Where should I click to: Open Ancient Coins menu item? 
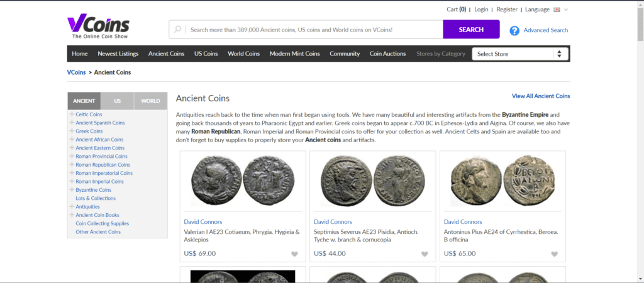[x=166, y=54]
